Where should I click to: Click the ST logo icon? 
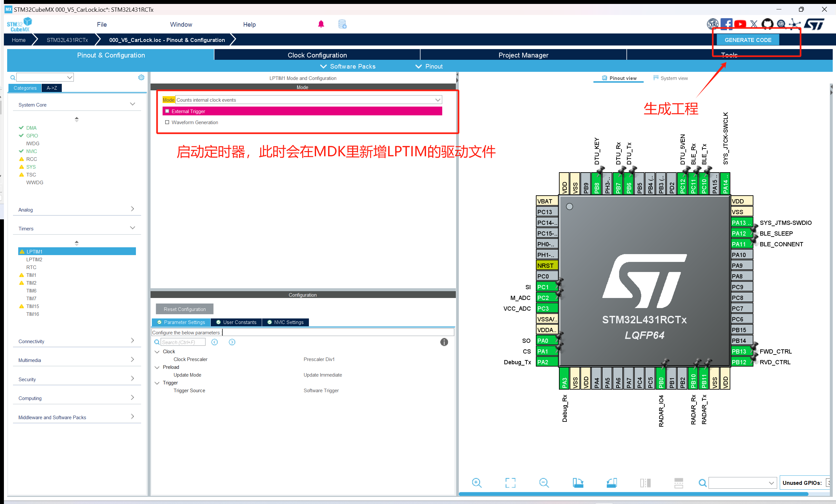pyautogui.click(x=814, y=24)
